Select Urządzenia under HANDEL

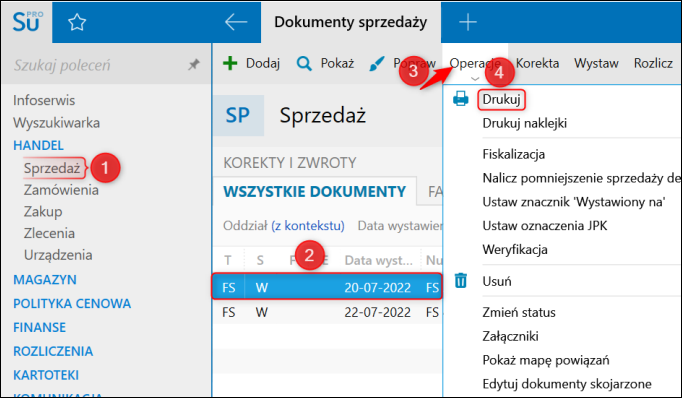point(58,255)
